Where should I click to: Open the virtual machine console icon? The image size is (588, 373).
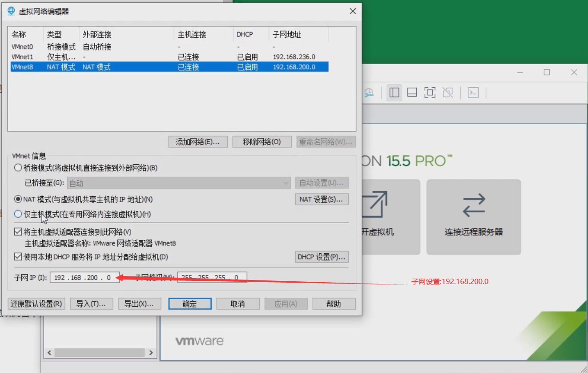(473, 92)
